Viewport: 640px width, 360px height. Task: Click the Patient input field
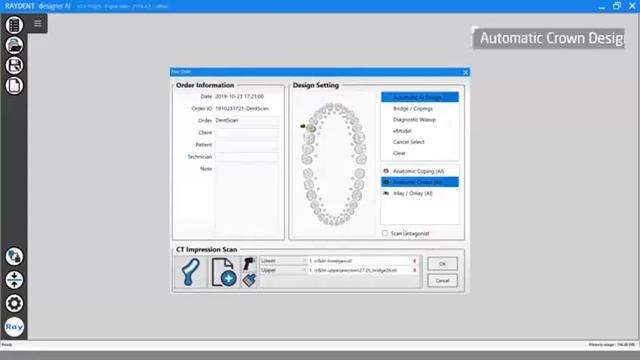[248, 144]
